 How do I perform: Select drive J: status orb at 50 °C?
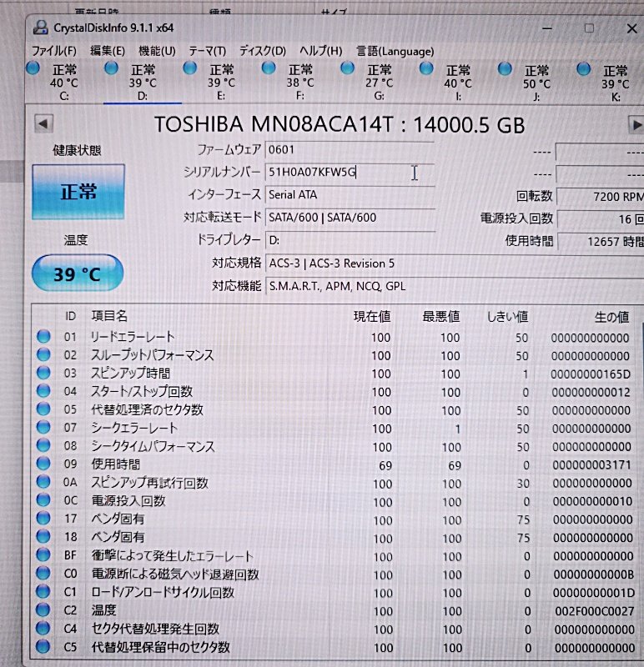coord(506,69)
